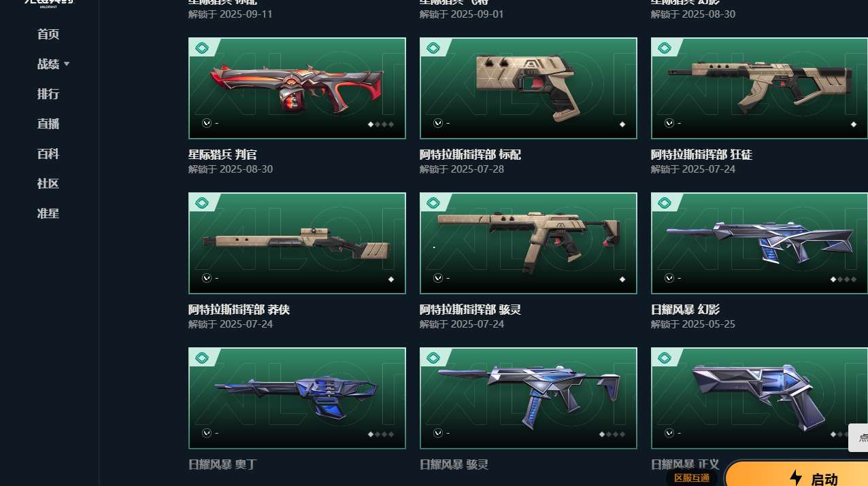Open the 首页 sidebar menu item
Image resolution: width=868 pixels, height=486 pixels.
[x=48, y=34]
